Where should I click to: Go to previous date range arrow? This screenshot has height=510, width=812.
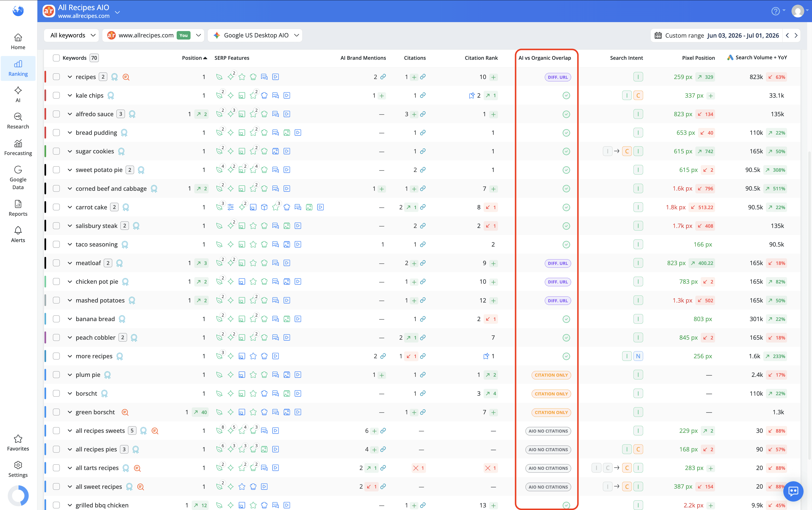point(787,36)
